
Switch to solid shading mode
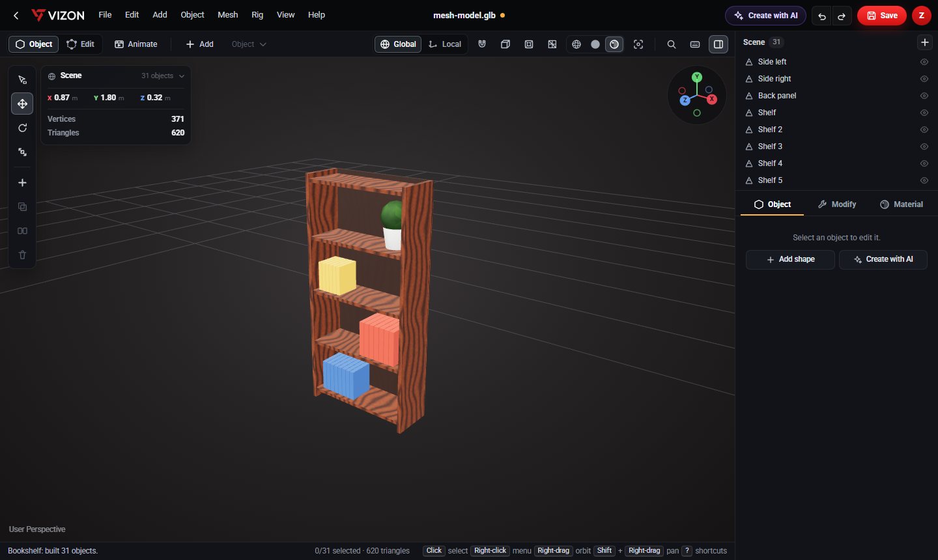(595, 44)
